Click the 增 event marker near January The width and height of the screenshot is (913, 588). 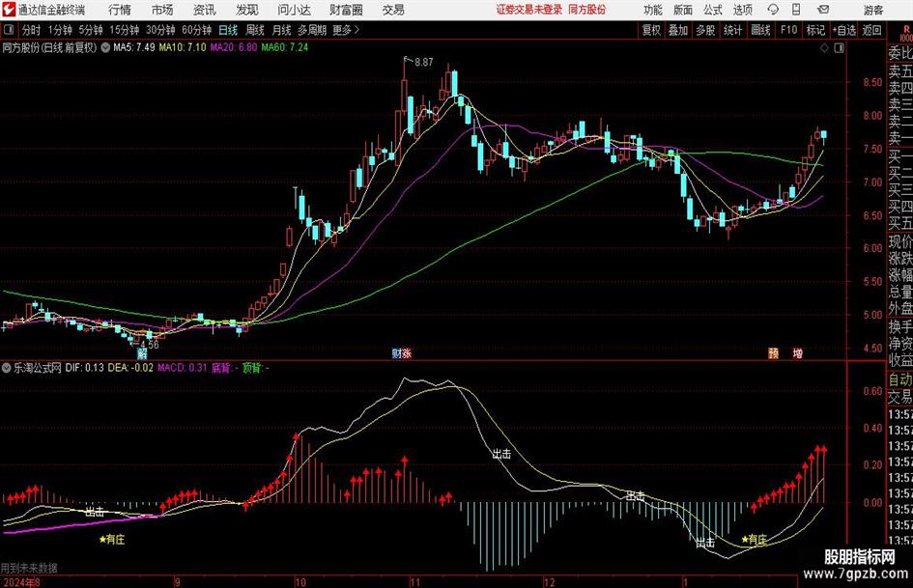tap(798, 353)
